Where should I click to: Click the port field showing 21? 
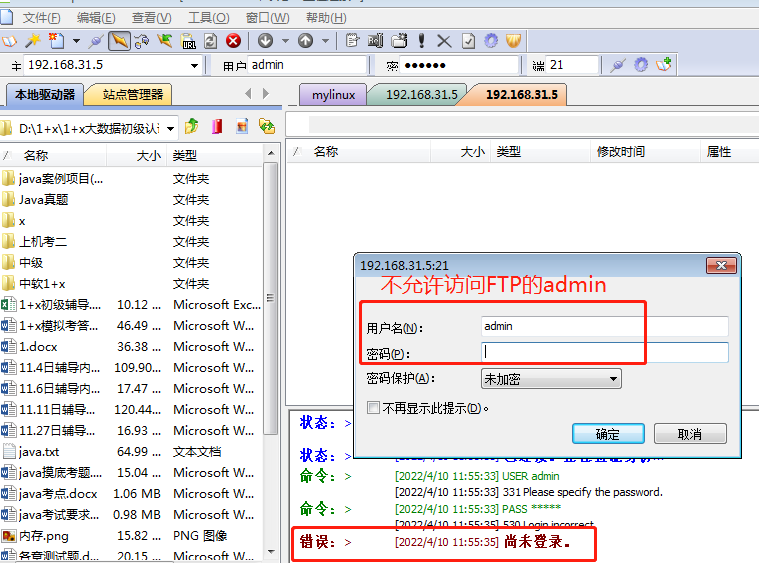[x=572, y=65]
